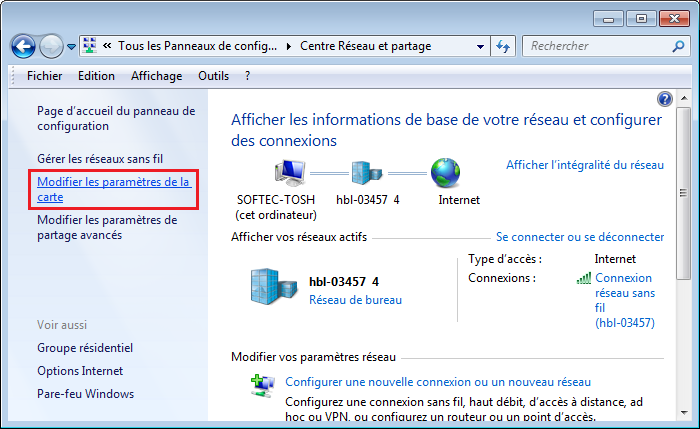Click the new connection setup icon

[262, 386]
